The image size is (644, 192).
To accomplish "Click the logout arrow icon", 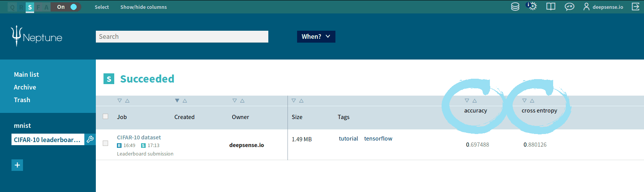I will 636,7.
